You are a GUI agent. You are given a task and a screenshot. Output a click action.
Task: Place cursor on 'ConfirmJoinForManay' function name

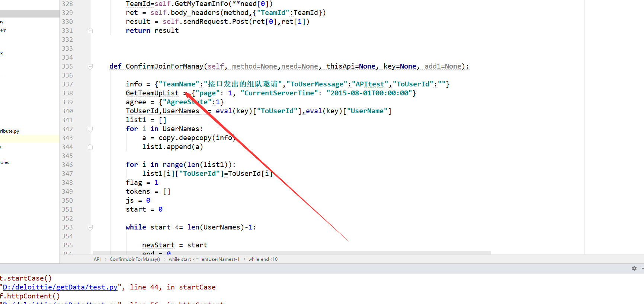pos(164,66)
